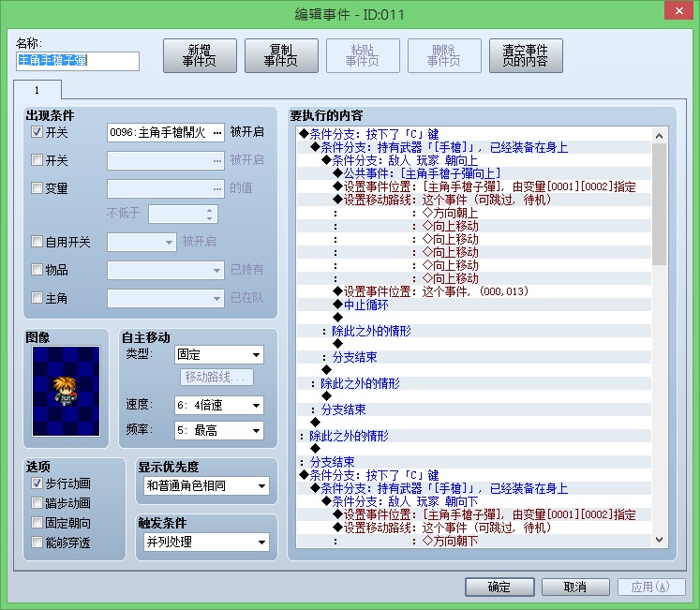Viewport: 700px width, 610px height.
Task: Toggle the 踏步动画 option
Action: click(37, 503)
